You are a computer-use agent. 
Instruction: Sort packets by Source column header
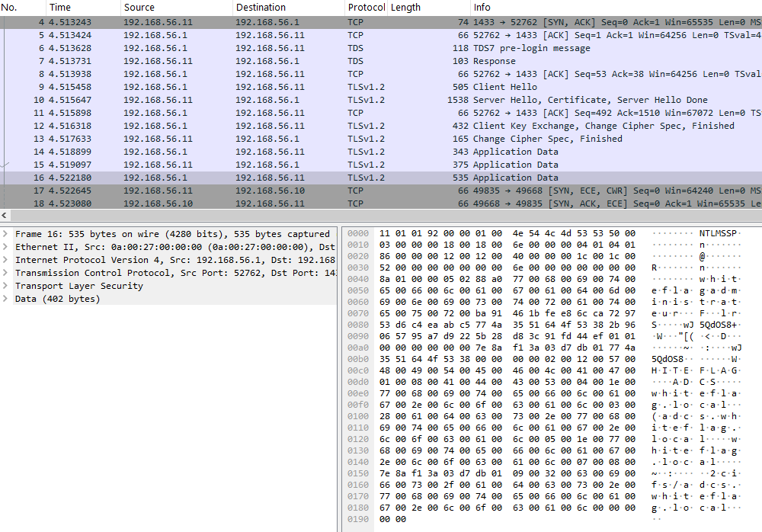click(140, 7)
